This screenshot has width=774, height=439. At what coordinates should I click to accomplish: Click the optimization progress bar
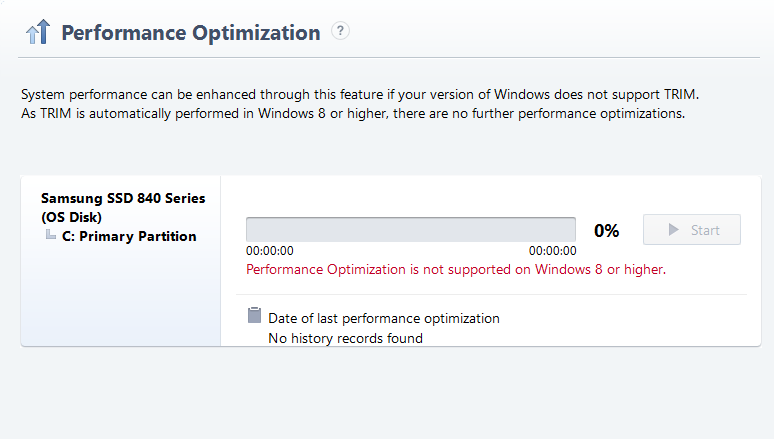pos(410,229)
